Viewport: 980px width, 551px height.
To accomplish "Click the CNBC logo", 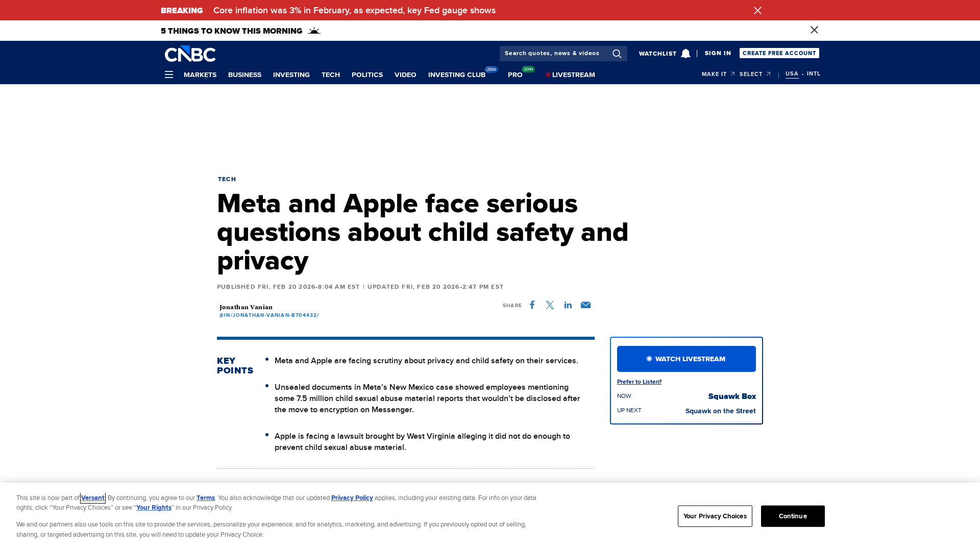I will 190,54.
